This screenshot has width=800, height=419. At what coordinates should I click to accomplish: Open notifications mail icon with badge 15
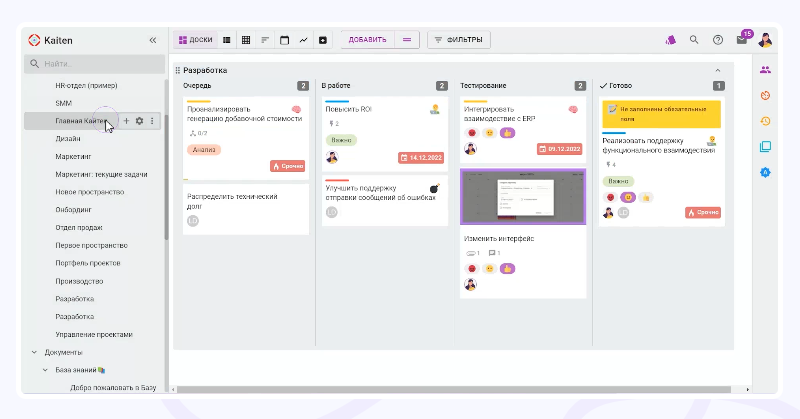(x=741, y=40)
